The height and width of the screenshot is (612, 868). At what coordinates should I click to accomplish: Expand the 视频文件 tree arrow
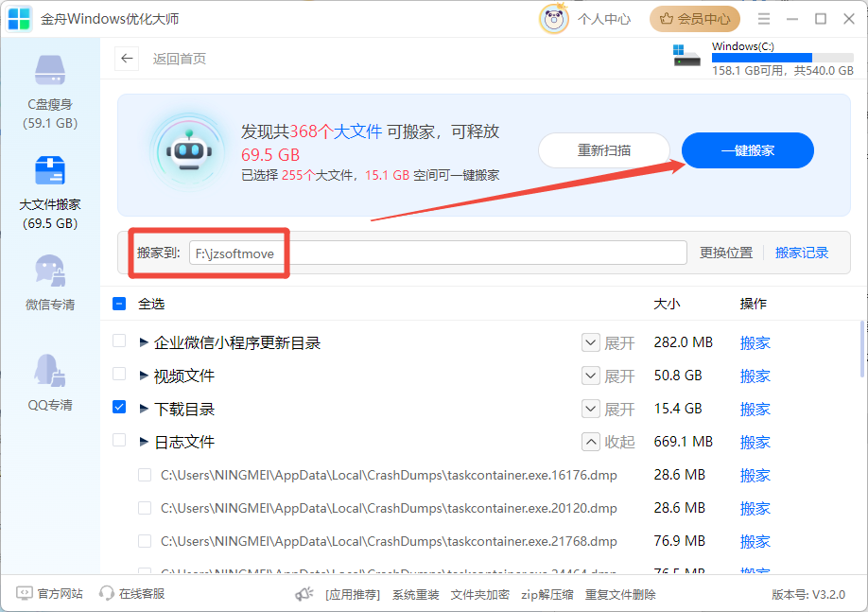coord(144,376)
